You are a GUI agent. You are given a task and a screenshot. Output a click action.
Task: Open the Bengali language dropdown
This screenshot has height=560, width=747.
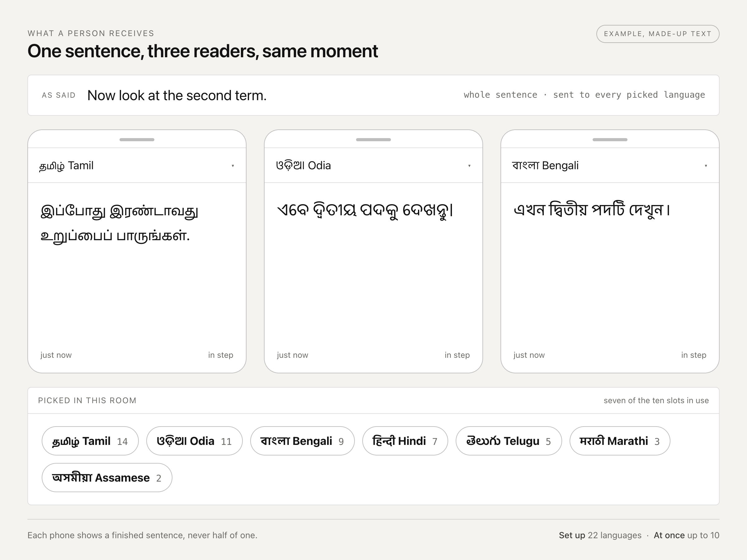click(x=610, y=166)
